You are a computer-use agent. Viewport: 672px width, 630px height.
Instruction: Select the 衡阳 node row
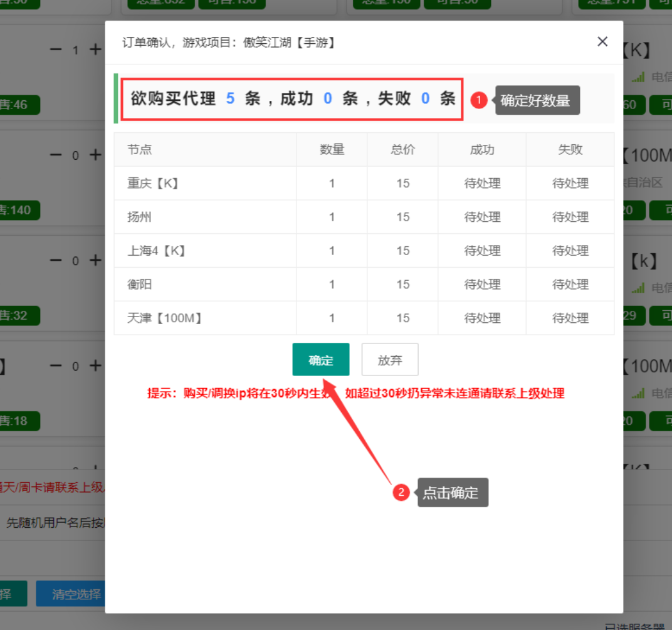point(364,284)
